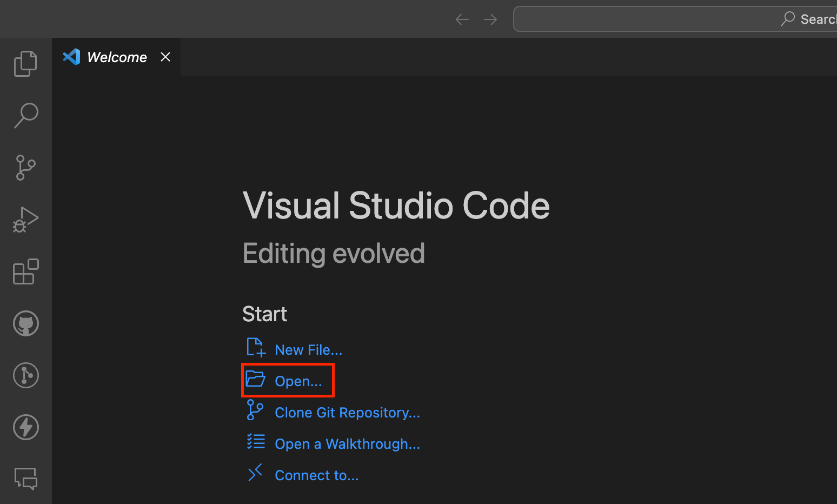Go back using the left arrow
837x504 pixels.
click(462, 19)
